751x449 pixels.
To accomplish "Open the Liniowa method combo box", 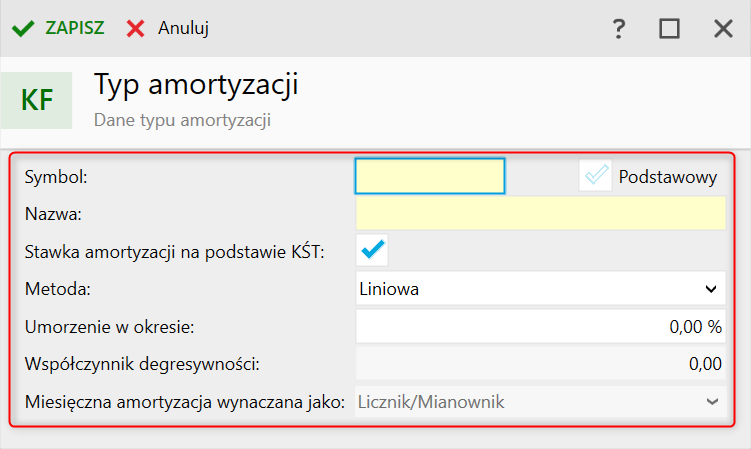I will (x=540, y=288).
